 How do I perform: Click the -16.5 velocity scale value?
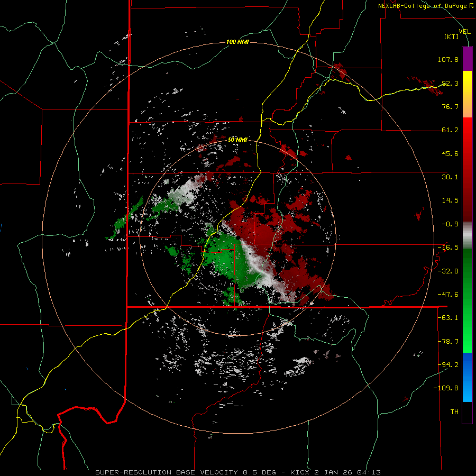coord(448,248)
